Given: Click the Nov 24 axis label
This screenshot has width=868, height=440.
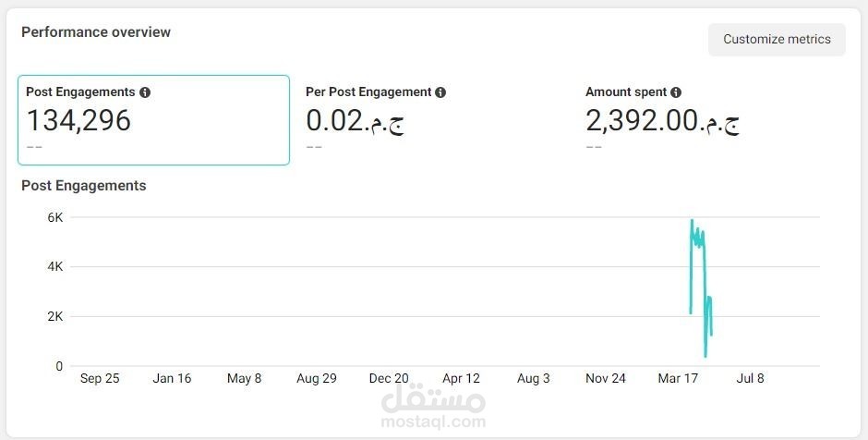Looking at the screenshot, I should (x=606, y=378).
